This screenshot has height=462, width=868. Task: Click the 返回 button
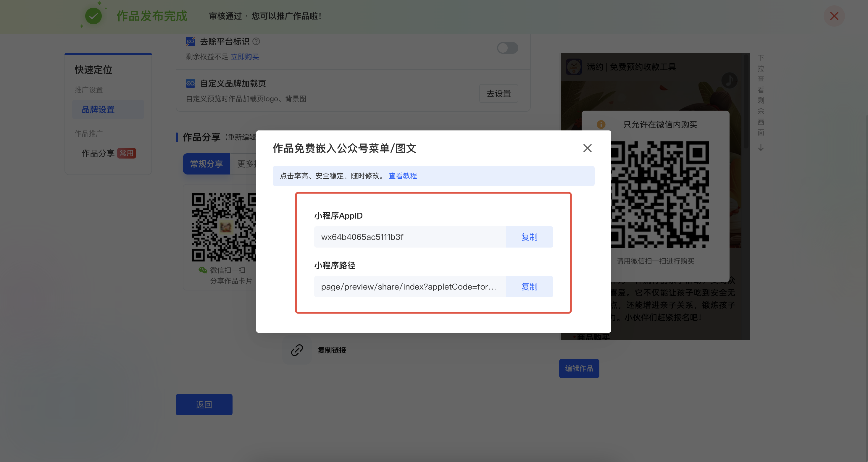204,404
